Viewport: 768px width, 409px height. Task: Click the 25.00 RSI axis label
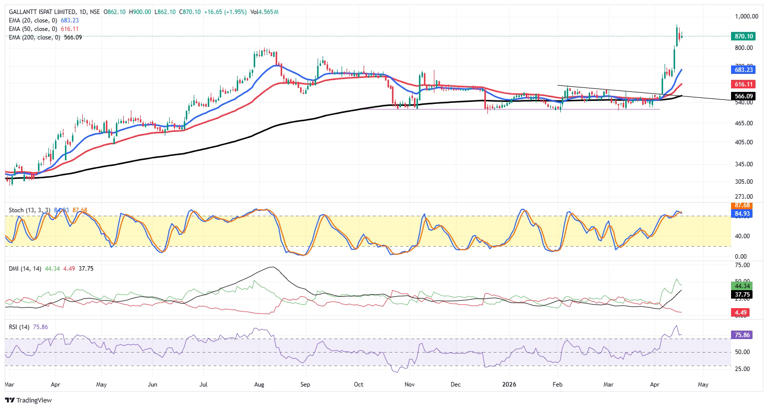743,369
